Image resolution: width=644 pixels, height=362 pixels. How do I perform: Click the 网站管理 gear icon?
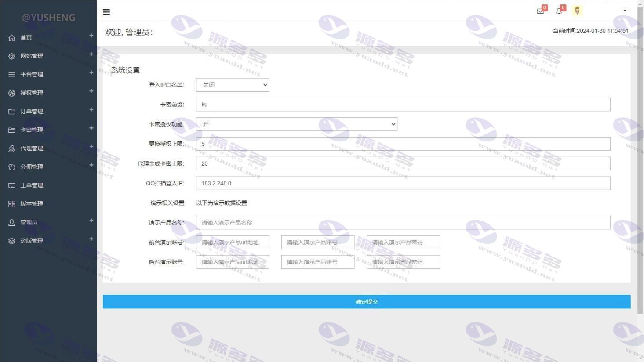coord(12,56)
